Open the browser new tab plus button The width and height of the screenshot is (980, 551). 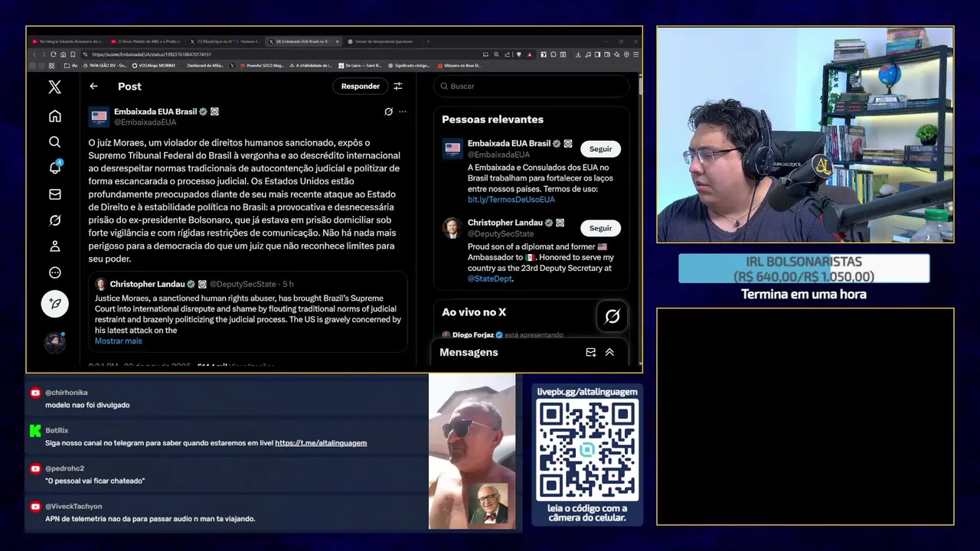[x=428, y=41]
